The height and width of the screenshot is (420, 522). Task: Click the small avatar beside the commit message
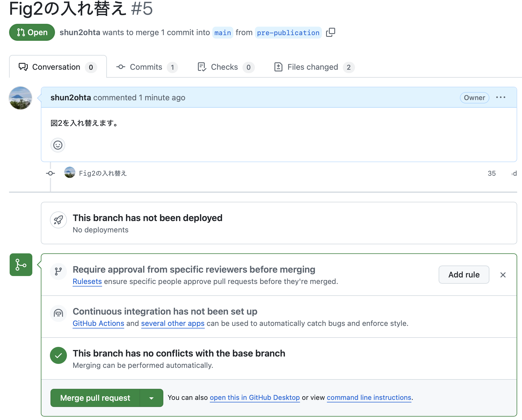(x=70, y=173)
